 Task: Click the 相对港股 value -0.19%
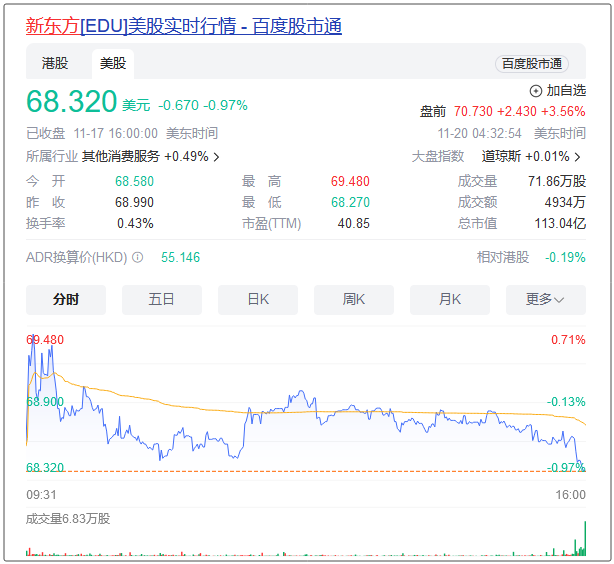[565, 257]
